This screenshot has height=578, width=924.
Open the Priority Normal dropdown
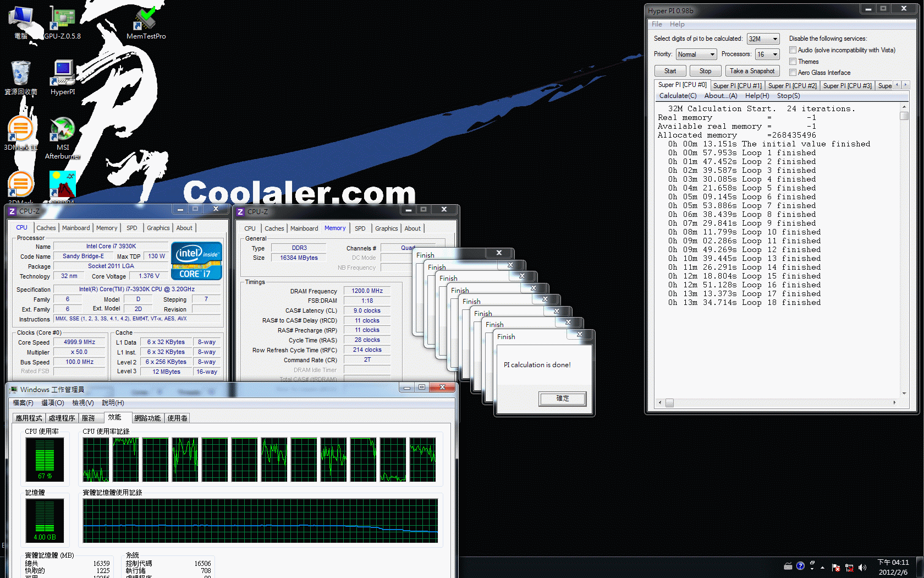pos(696,54)
